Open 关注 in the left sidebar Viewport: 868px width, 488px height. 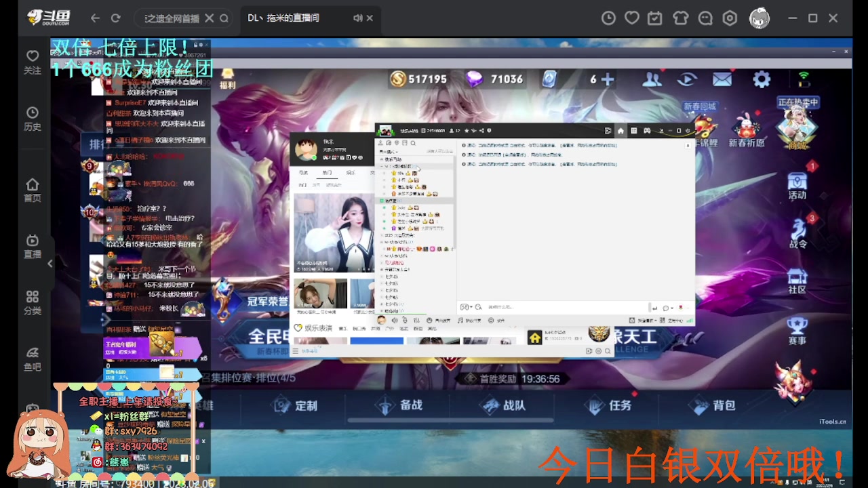(33, 62)
